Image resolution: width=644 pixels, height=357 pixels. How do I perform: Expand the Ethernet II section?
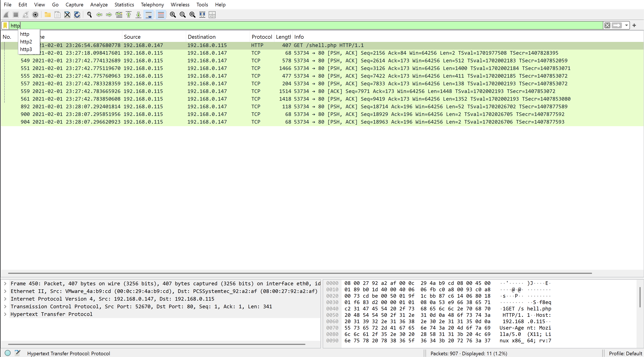coord(5,291)
